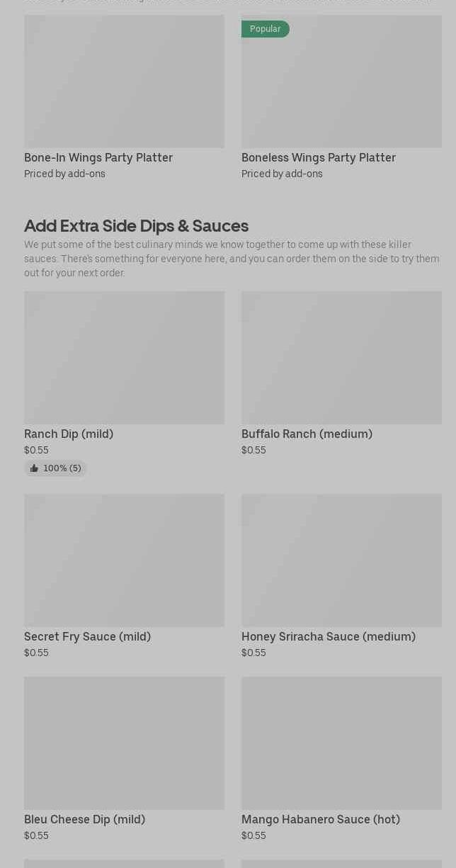Screen dimensions: 456x868
Task: Choose Bleu Cheese Dip (mild) name
Action: [84, 819]
